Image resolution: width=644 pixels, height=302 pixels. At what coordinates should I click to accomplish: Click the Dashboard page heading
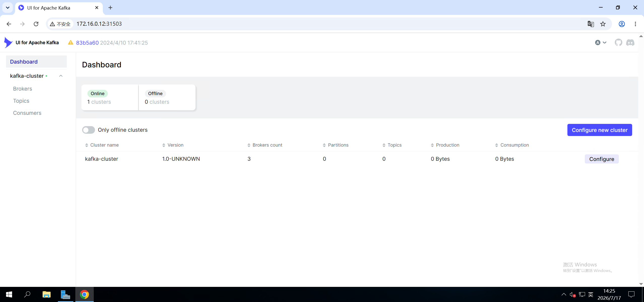pyautogui.click(x=102, y=65)
